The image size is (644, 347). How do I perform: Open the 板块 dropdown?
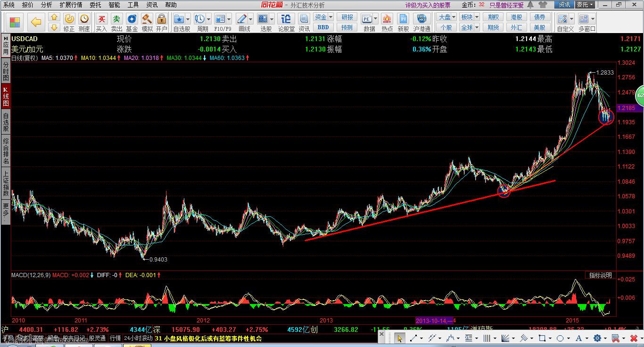[470, 17]
